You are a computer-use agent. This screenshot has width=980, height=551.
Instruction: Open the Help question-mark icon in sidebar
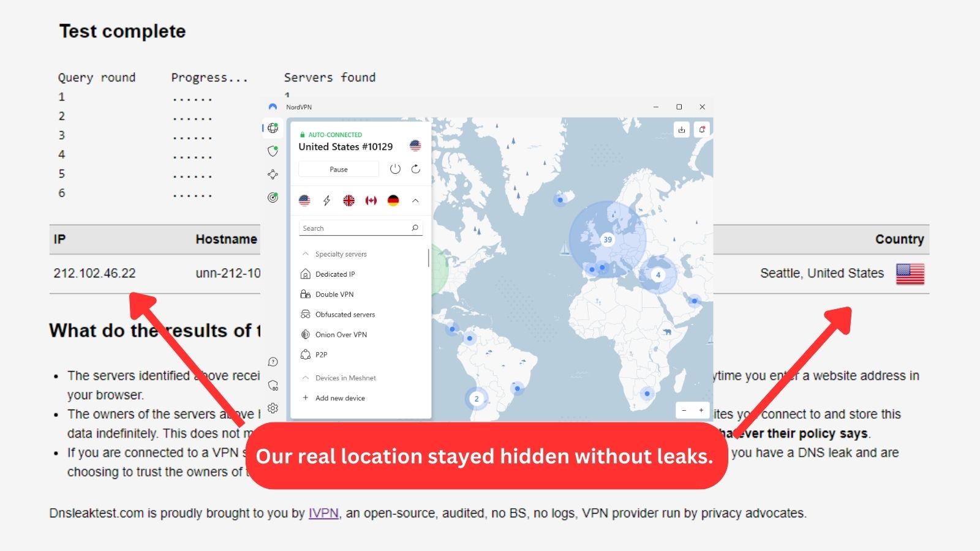pos(273,362)
